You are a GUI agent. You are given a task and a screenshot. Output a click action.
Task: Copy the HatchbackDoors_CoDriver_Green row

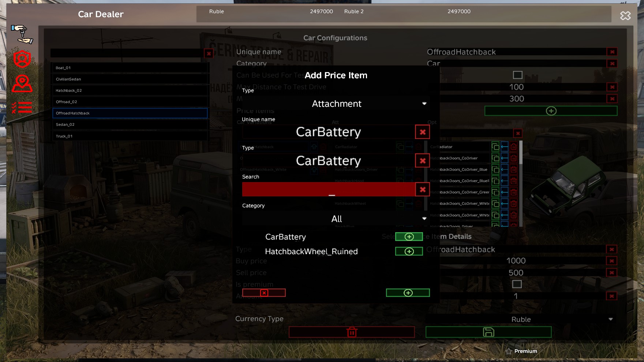click(x=495, y=192)
